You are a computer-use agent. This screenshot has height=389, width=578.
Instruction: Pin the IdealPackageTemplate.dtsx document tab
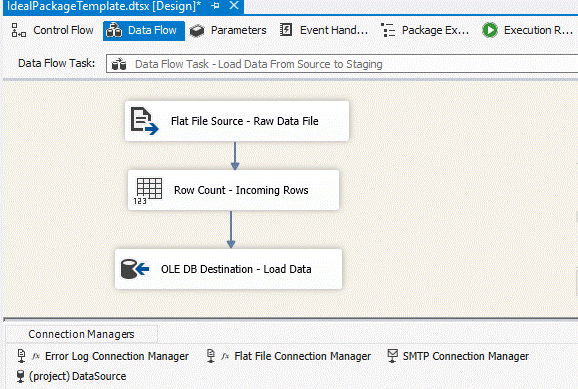216,6
